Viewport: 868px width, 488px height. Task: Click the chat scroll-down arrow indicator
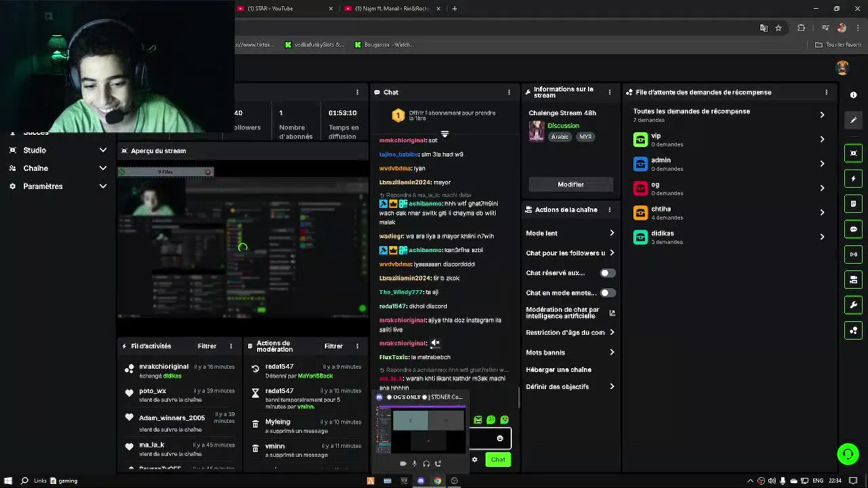pyautogui.click(x=444, y=134)
